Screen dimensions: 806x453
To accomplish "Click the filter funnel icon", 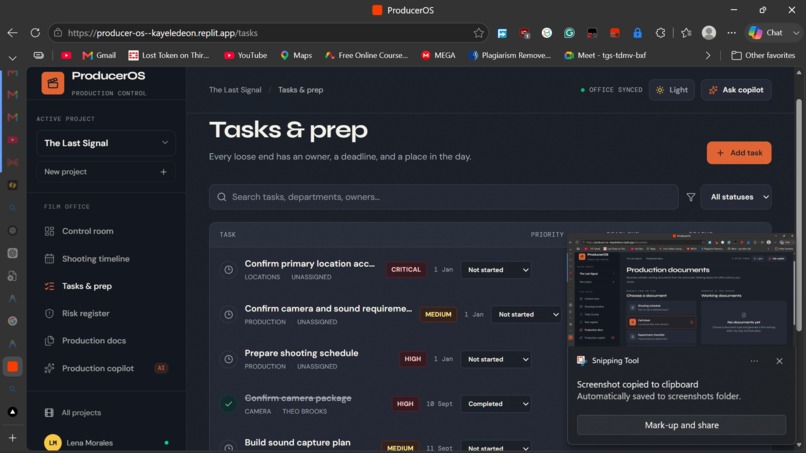I will point(691,197).
